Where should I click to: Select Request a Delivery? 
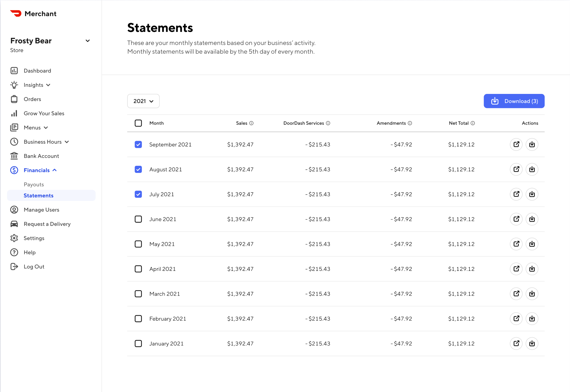pos(47,224)
